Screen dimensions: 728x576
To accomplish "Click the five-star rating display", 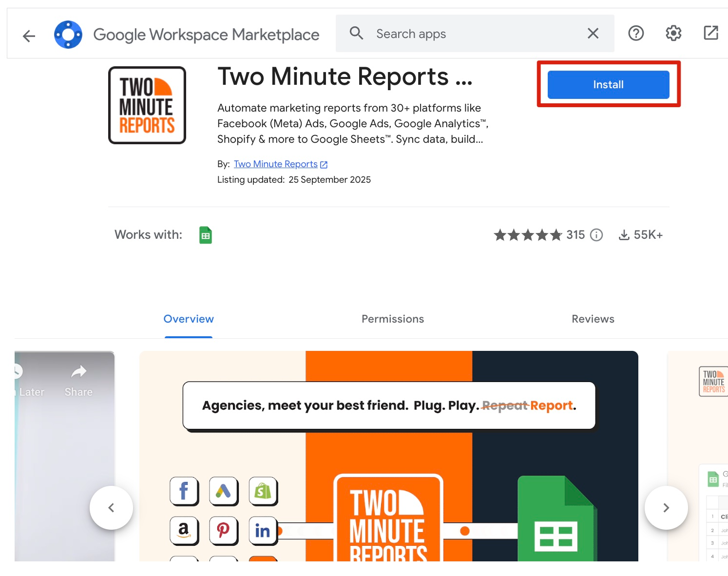I will click(x=528, y=235).
